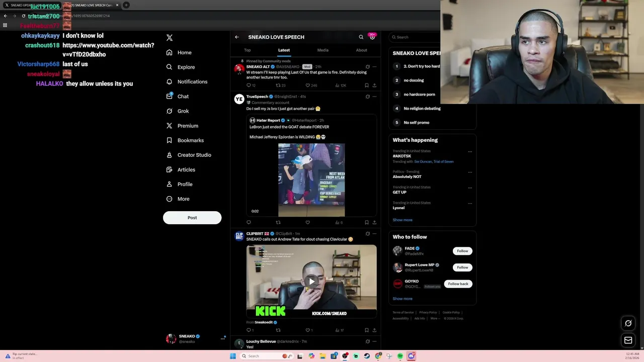Open more options on Louchy Bellevue's post

pyautogui.click(x=374, y=341)
